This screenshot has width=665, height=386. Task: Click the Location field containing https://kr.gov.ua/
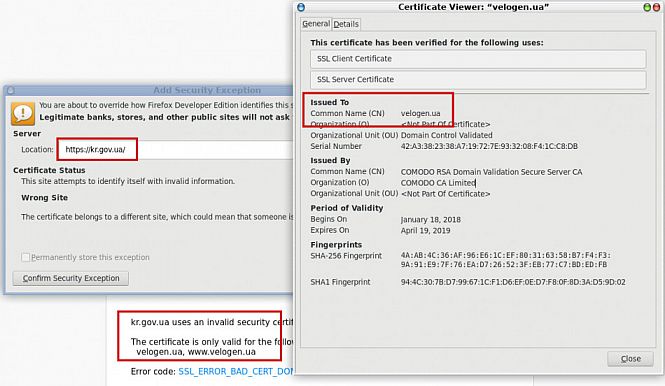pyautogui.click(x=175, y=149)
